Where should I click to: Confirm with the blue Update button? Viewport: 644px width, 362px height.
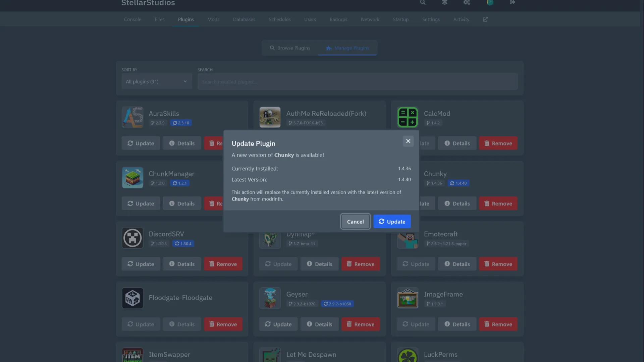(x=392, y=222)
